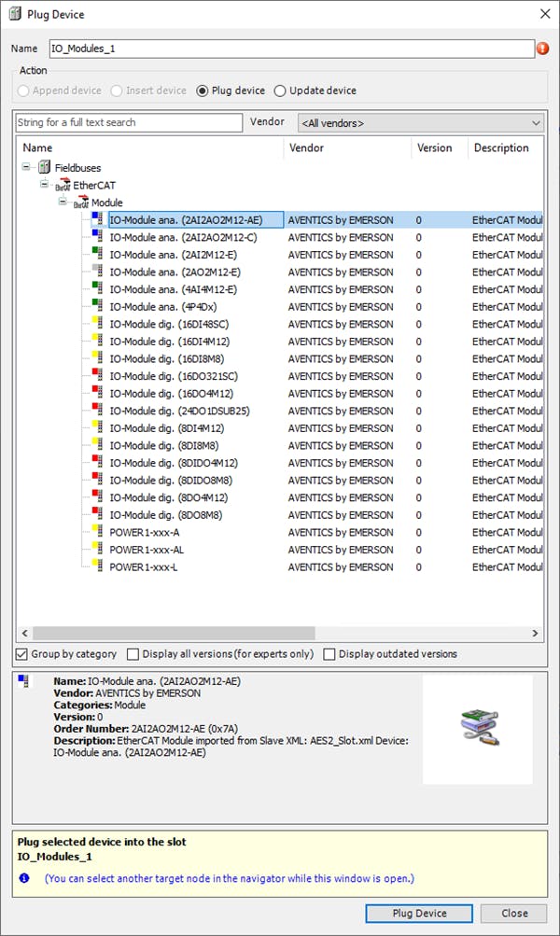This screenshot has width=560, height=936.
Task: Collapse the Module tree node
Action: click(63, 202)
